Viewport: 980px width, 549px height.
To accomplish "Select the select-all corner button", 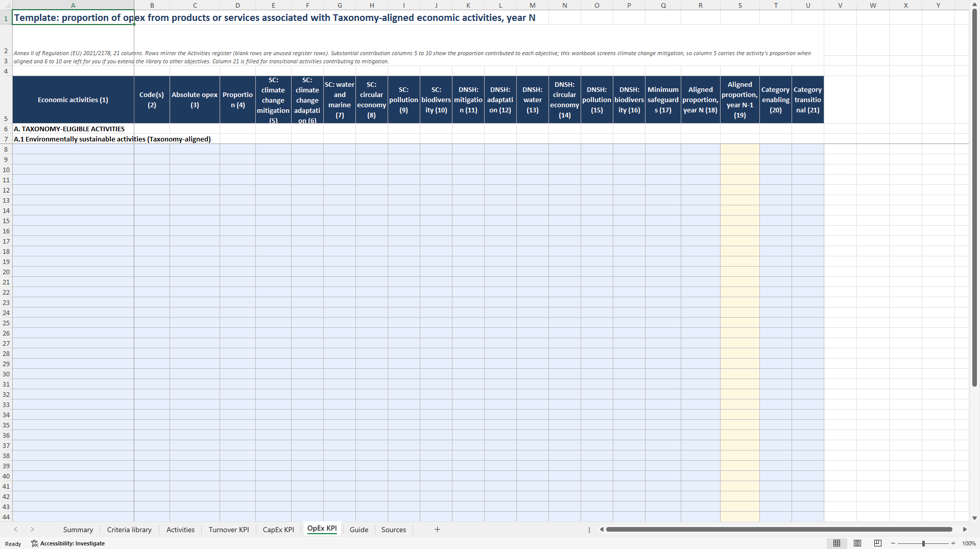I will pyautogui.click(x=6, y=5).
